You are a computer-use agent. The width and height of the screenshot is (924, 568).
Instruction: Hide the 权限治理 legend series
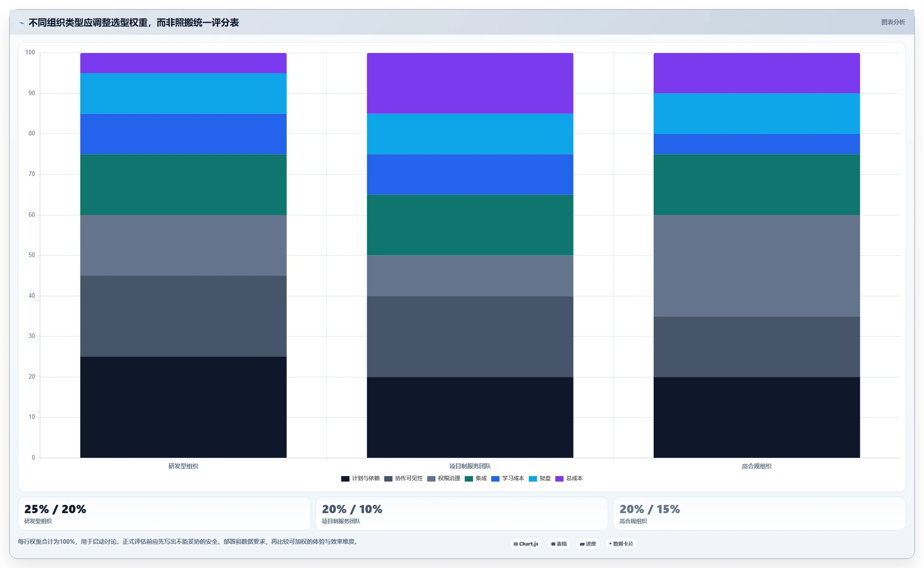444,478
